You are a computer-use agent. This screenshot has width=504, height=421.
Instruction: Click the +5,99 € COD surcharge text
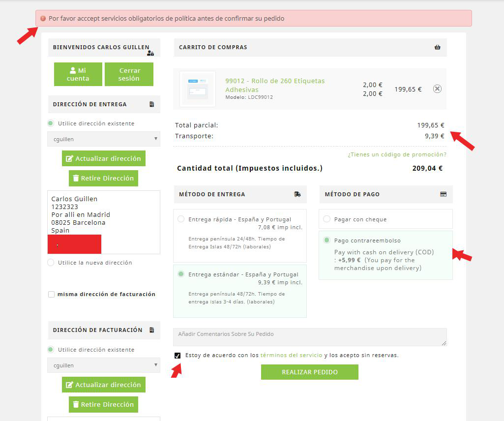pyautogui.click(x=350, y=260)
